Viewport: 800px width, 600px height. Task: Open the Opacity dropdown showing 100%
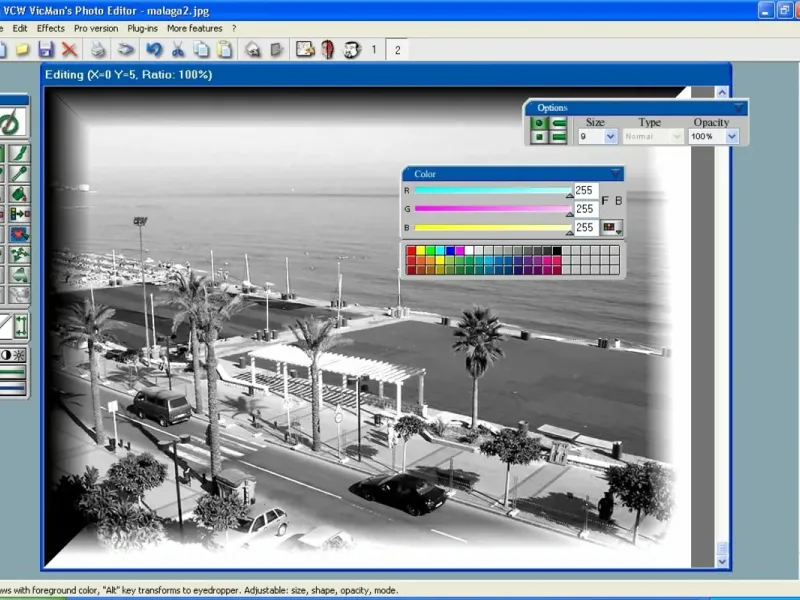click(x=732, y=136)
